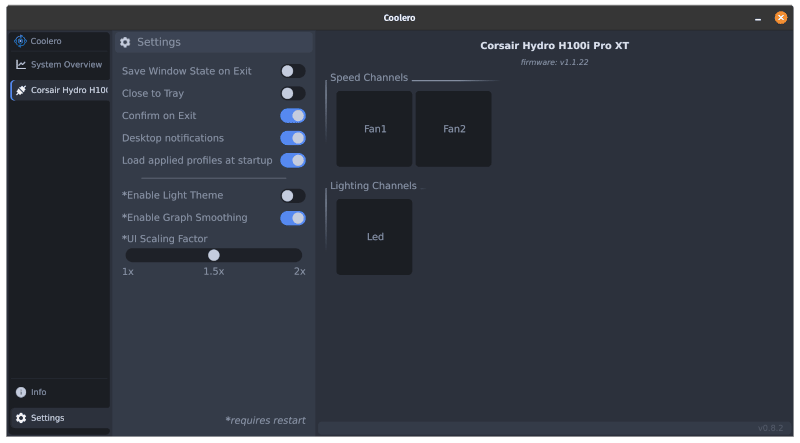Open System Overview in the sidebar
This screenshot has height=443, width=800.
tap(65, 64)
